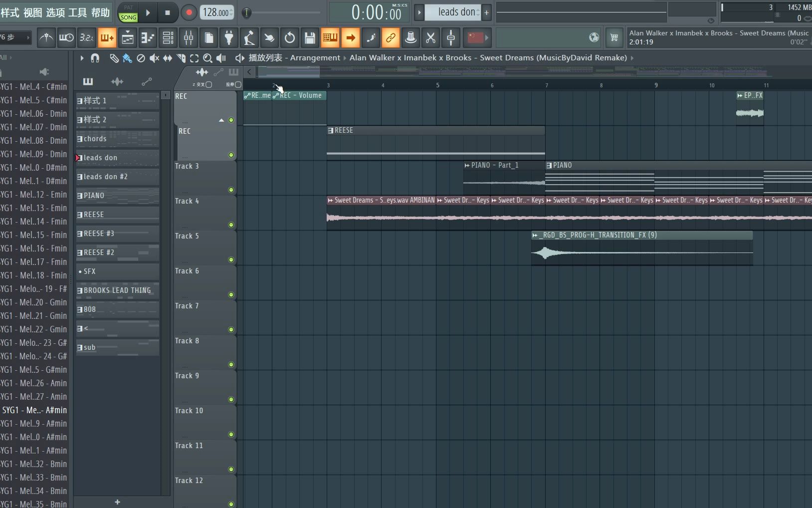Open the 帮助 menu
Image resolution: width=812 pixels, height=508 pixels.
coord(100,13)
